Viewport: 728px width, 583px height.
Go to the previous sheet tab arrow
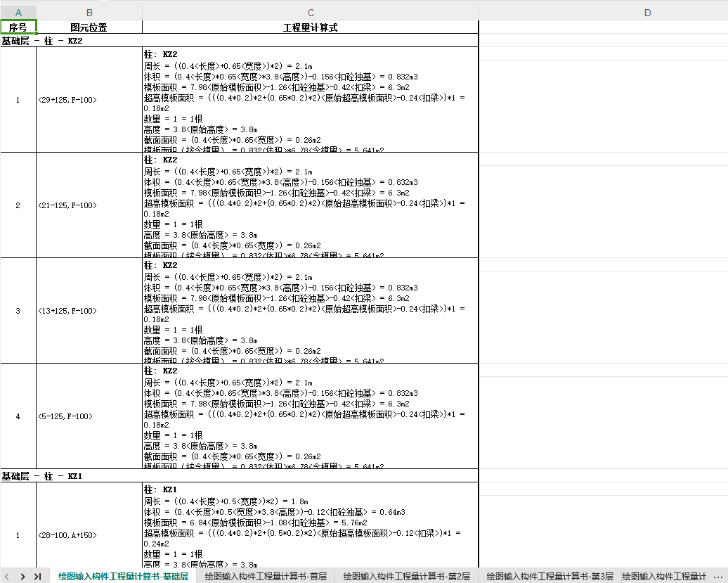[7, 577]
